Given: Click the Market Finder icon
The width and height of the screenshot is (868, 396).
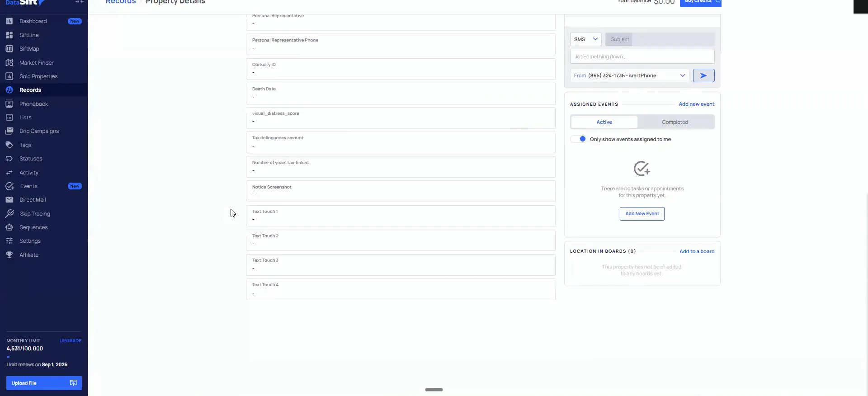Looking at the screenshot, I should [x=9, y=63].
